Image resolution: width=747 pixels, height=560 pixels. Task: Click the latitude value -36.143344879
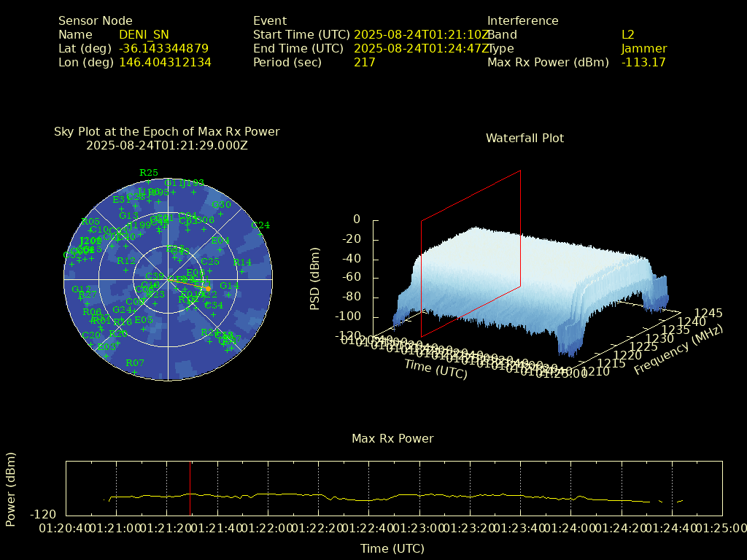163,48
